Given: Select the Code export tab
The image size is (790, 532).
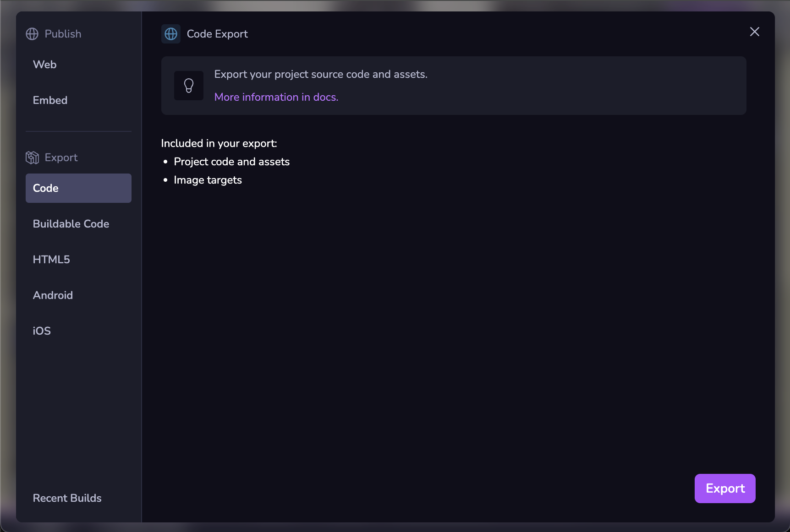Looking at the screenshot, I should pos(78,188).
